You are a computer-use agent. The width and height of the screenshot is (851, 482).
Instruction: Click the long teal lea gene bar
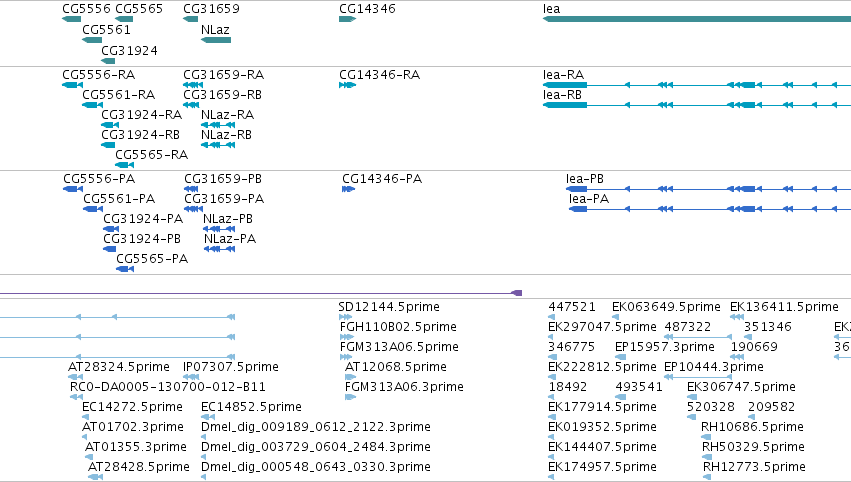tap(697, 19)
